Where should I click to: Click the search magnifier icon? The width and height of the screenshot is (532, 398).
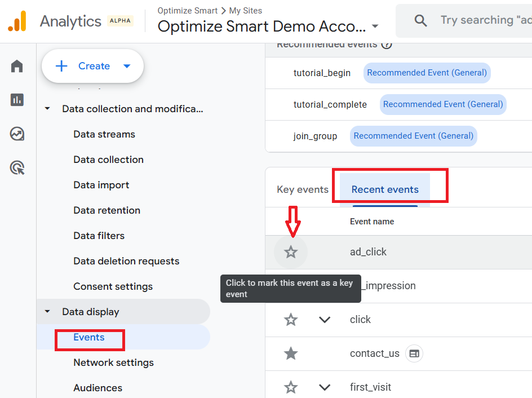(x=420, y=21)
